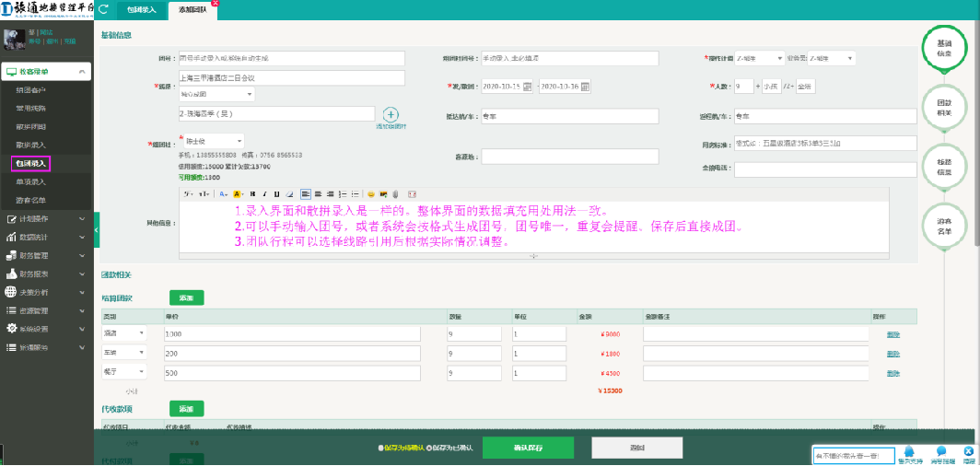Toggle underline formatting in editor
The image size is (980, 466).
[276, 194]
